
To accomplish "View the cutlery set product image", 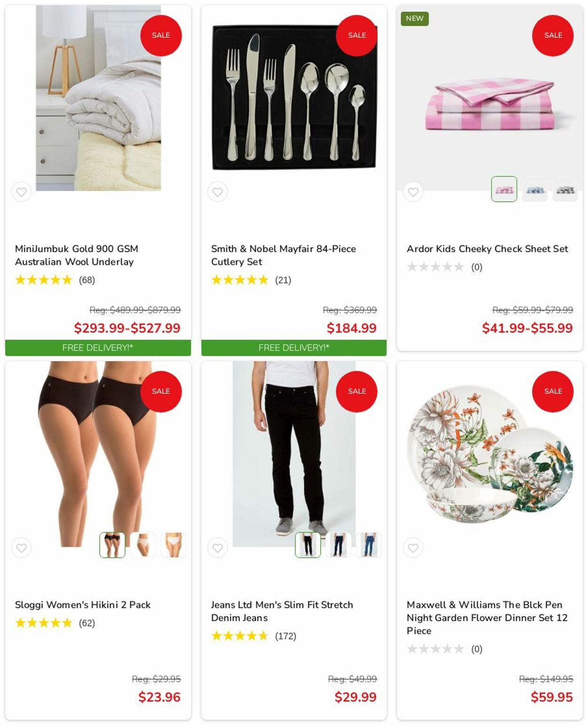I will tap(294, 98).
